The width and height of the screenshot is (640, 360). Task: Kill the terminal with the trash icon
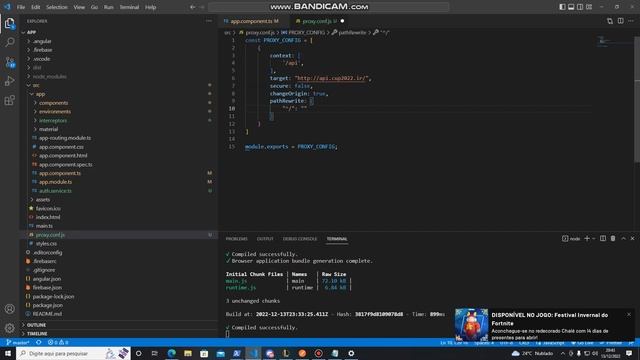613,238
